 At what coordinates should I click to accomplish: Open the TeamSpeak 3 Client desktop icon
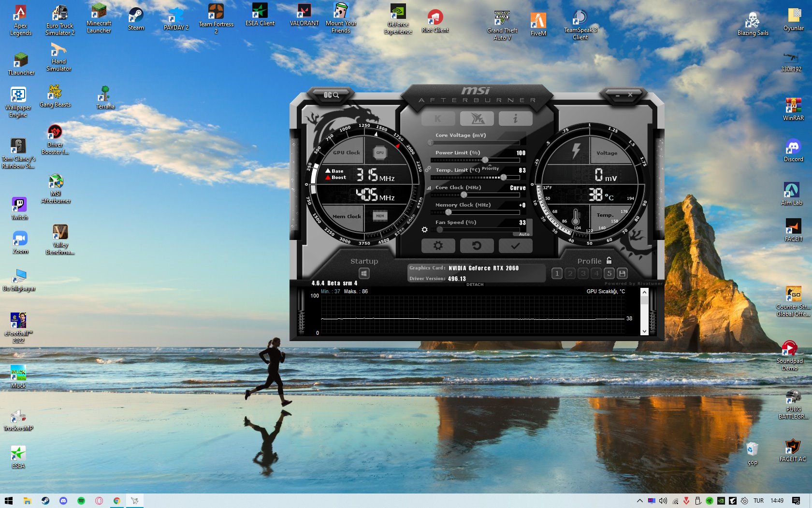click(580, 25)
